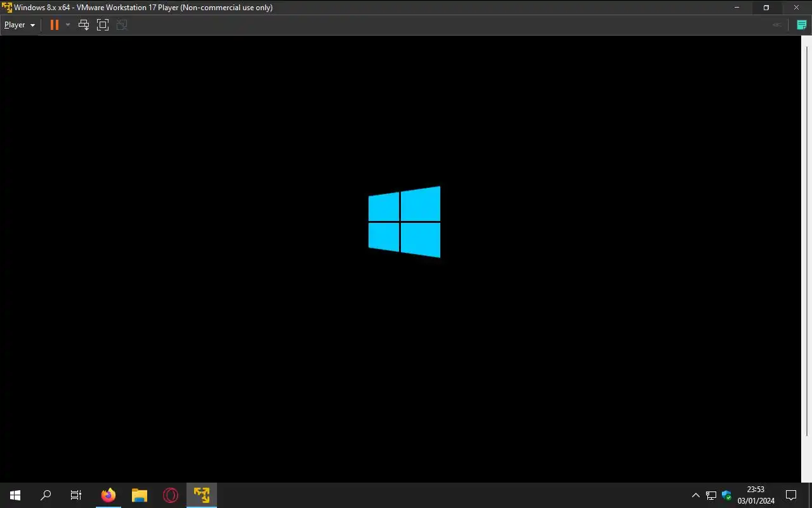Click the VMware Player taskbar button
This screenshot has width=812, height=508.
202,495
